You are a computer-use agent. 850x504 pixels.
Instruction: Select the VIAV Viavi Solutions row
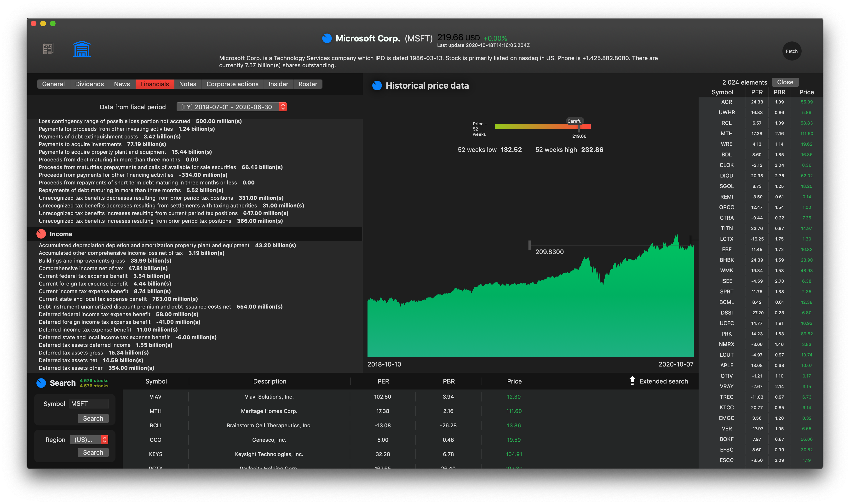coord(410,397)
